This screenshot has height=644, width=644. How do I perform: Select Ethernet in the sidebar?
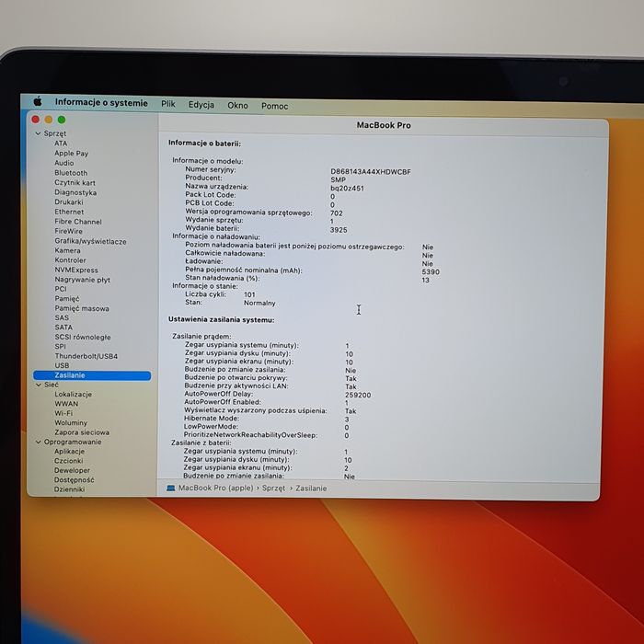69,212
